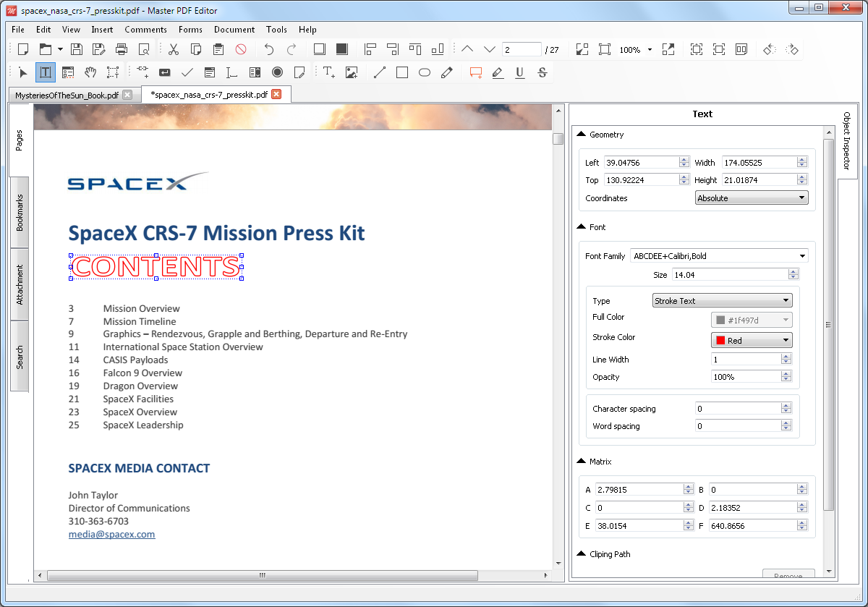
Task: Select the Rectangle drawing tool
Action: click(402, 72)
